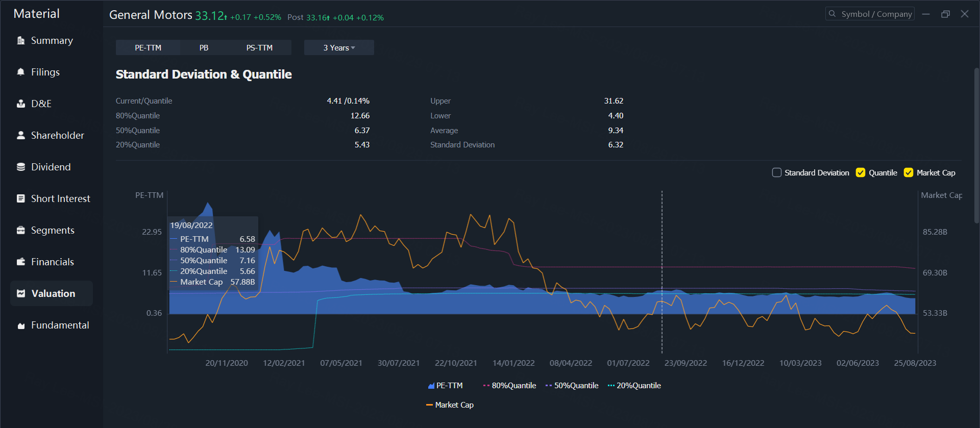The width and height of the screenshot is (980, 428).
Task: Click the 20%Quantile value 5.43
Action: (x=362, y=145)
